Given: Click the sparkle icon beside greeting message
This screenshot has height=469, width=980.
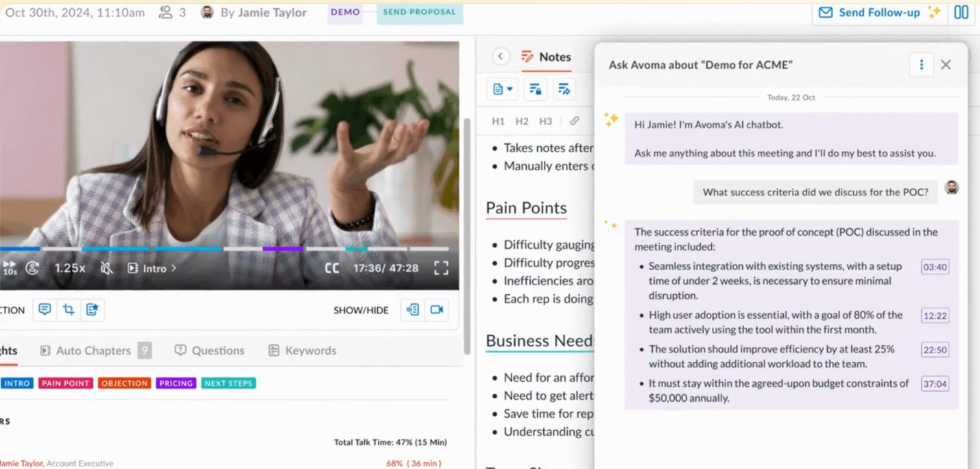Looking at the screenshot, I should [x=611, y=119].
